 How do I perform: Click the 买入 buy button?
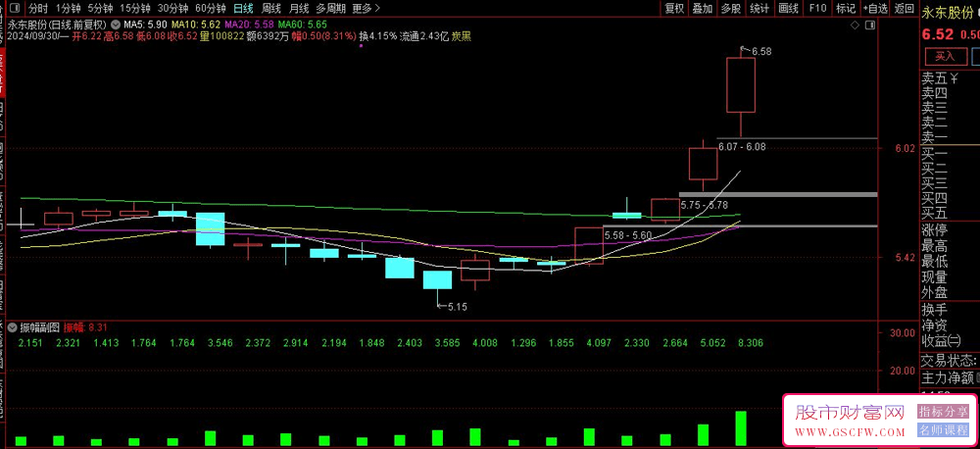tap(945, 56)
